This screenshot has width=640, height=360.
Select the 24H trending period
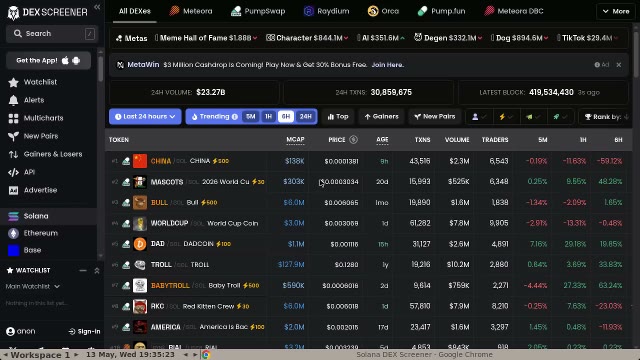[306, 117]
